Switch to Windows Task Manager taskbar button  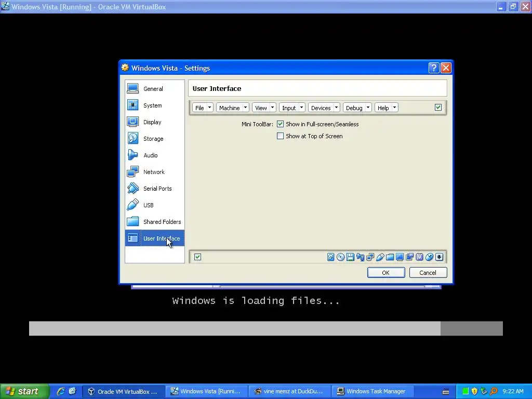tap(372, 391)
